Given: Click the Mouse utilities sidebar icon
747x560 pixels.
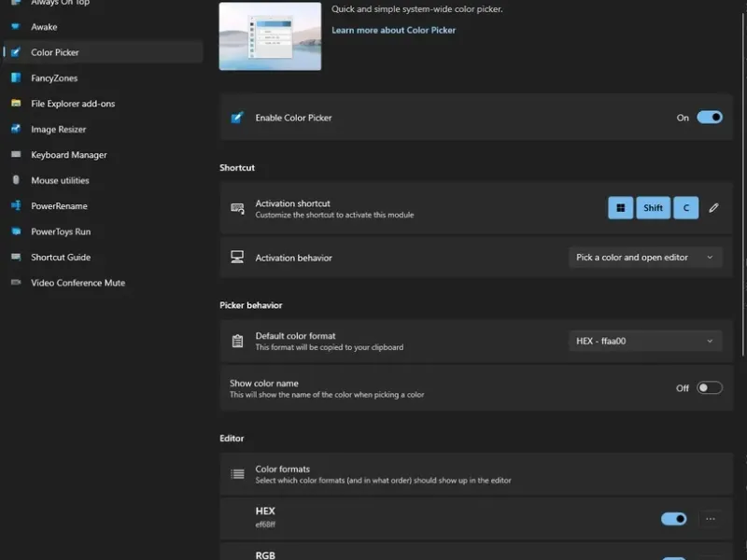Looking at the screenshot, I should (x=16, y=180).
